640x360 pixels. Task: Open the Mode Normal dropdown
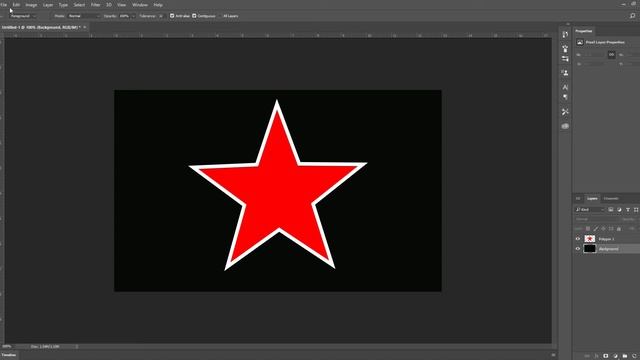[x=84, y=16]
